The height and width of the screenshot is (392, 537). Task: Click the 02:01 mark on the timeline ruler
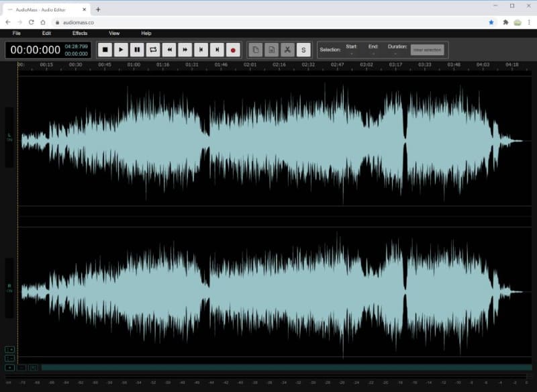(250, 64)
